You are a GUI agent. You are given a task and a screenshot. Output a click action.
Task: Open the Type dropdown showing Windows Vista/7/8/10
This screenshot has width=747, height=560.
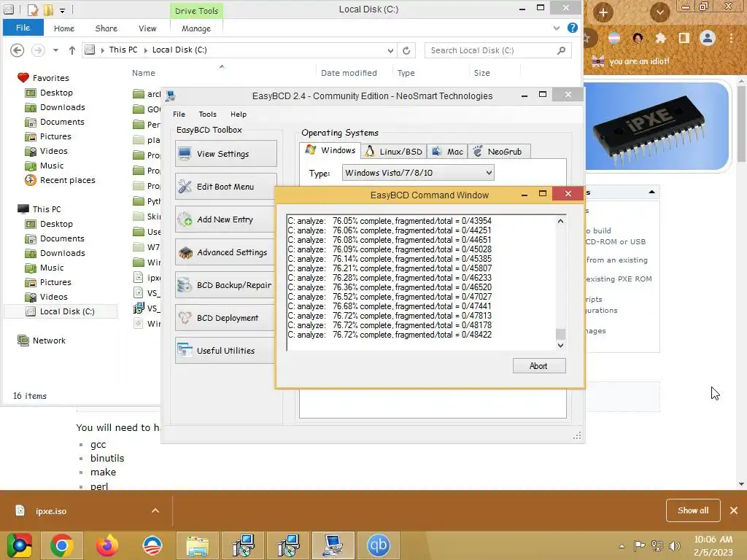[x=418, y=172]
